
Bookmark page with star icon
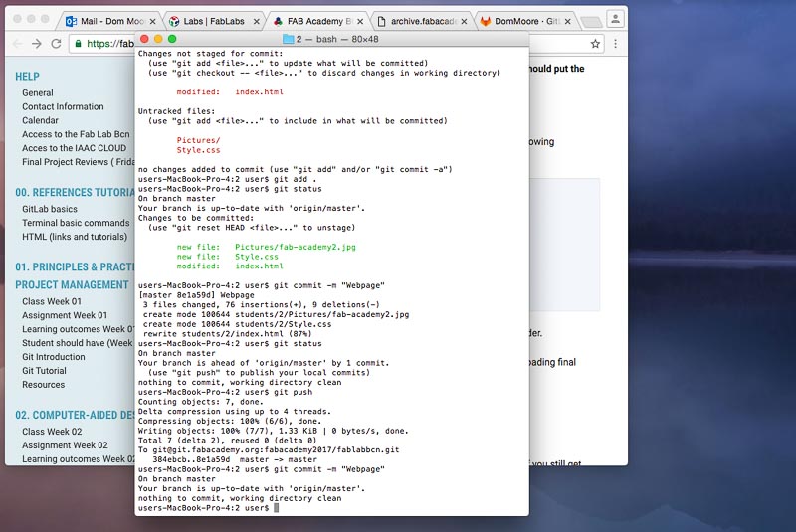(x=595, y=44)
